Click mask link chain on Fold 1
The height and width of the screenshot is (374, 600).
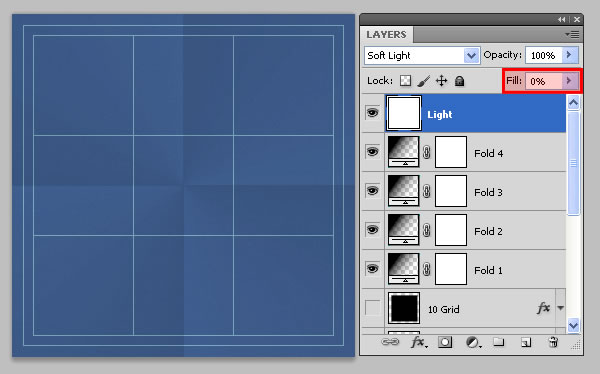(427, 269)
